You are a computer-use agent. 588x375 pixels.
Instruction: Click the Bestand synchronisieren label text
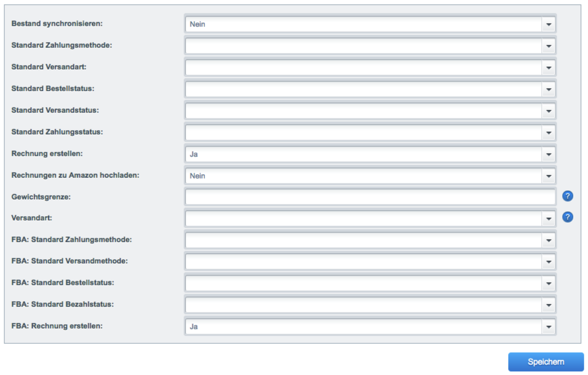[57, 24]
